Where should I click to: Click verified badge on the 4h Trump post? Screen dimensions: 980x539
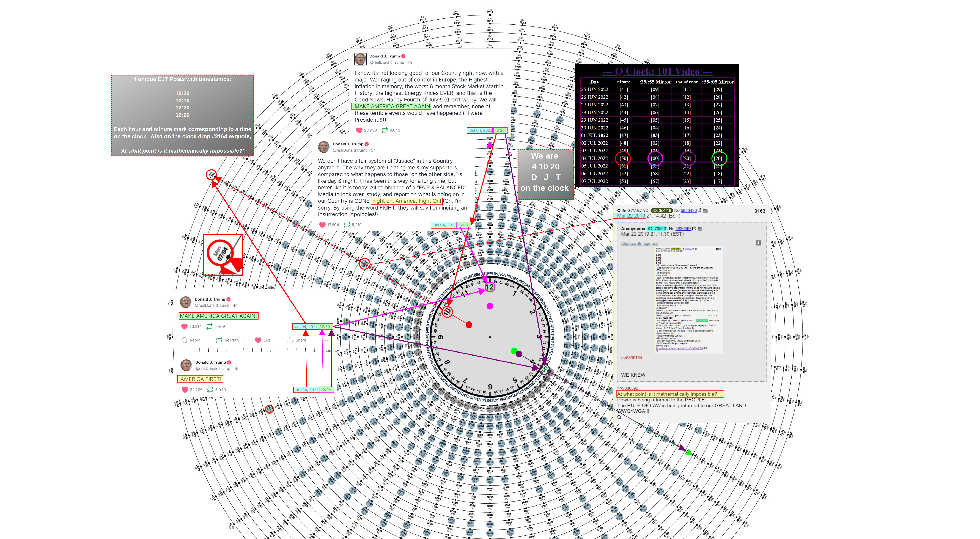tap(229, 299)
